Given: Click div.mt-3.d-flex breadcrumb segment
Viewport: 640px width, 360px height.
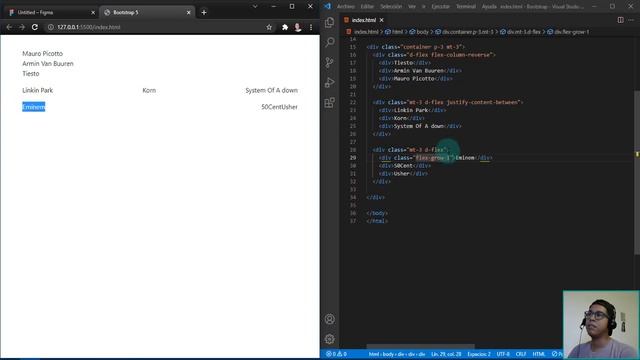Looking at the screenshot, I should (x=524, y=31).
